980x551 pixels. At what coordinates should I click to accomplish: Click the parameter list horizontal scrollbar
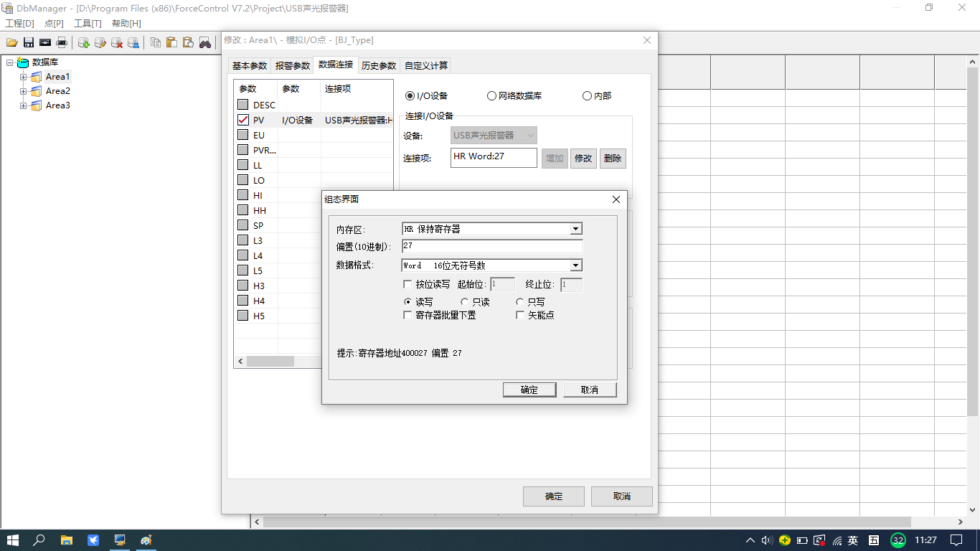[x=280, y=362]
